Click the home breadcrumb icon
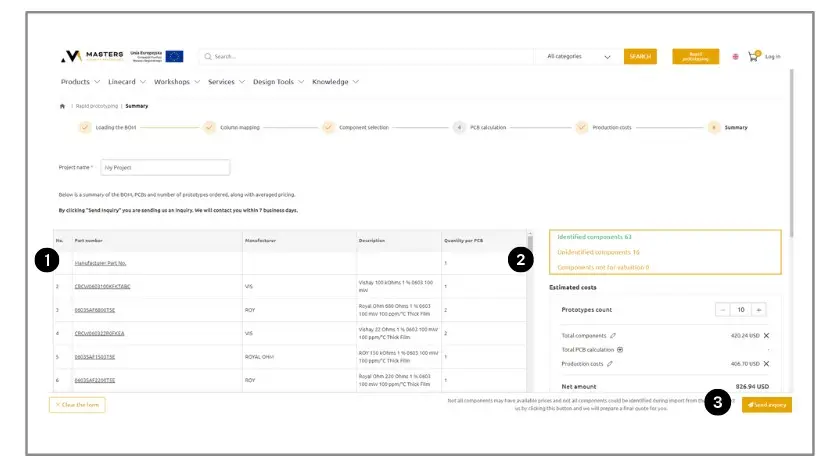Screen dimensions: 840x467 pos(62,105)
